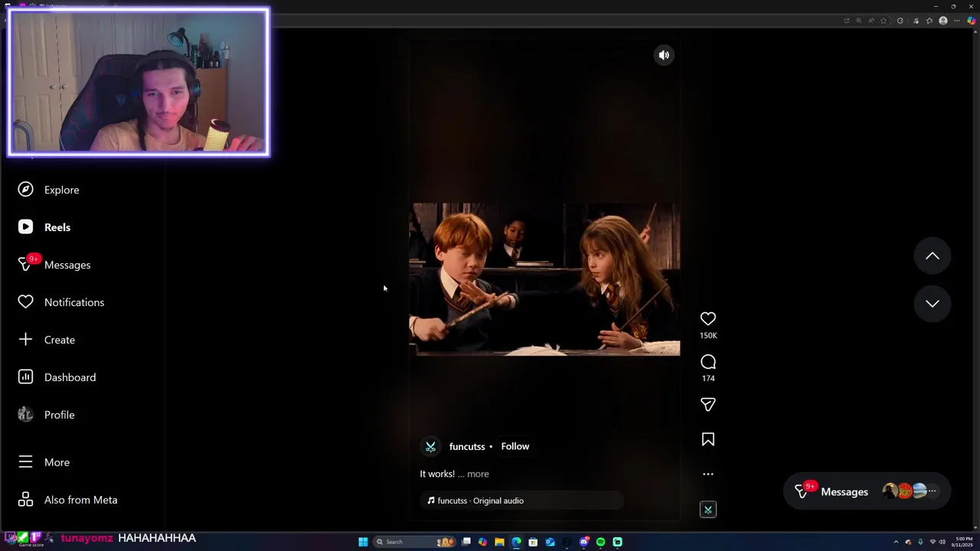Open File Explorer from the taskbar
The image size is (980, 551).
(499, 542)
